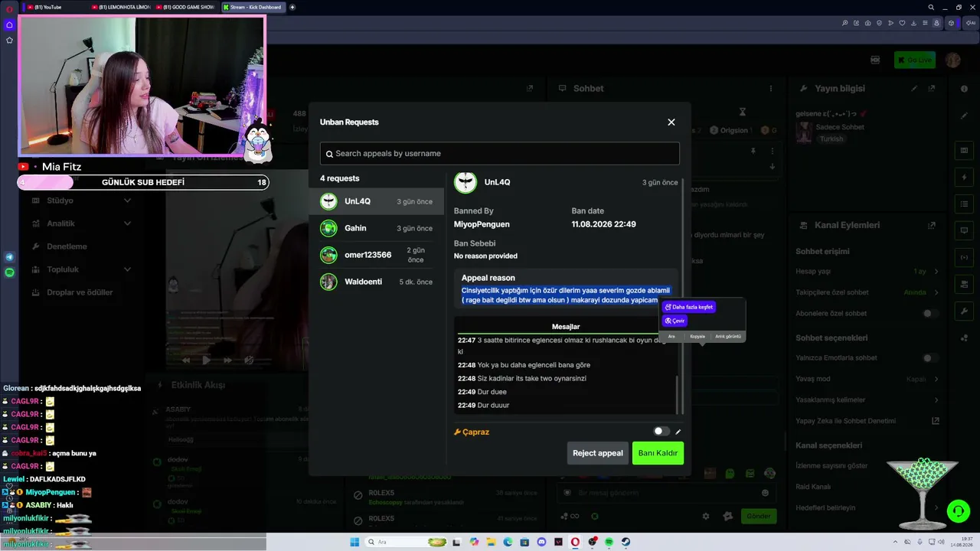Screen dimensions: 980x551
Task: Open chat settings gear icon
Action: point(706,517)
